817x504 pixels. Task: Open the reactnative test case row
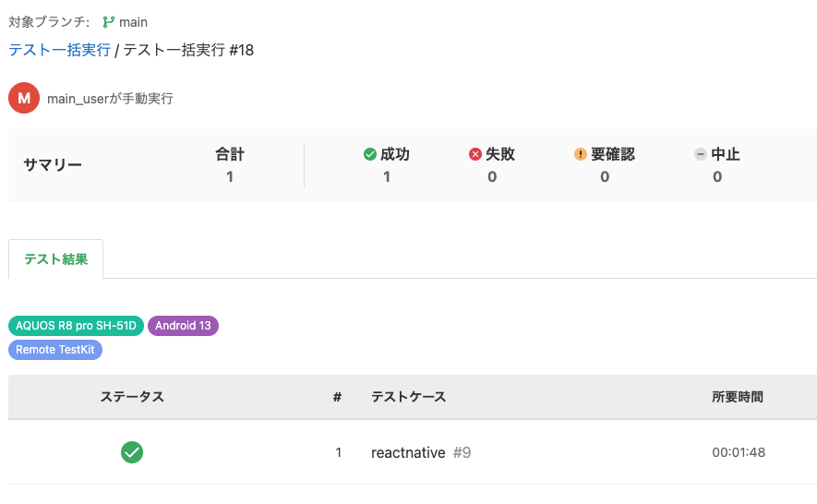click(x=408, y=452)
